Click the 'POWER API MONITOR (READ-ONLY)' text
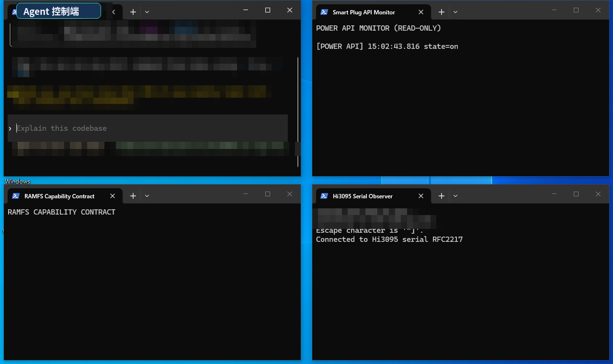Image resolution: width=613 pixels, height=364 pixels. click(378, 28)
